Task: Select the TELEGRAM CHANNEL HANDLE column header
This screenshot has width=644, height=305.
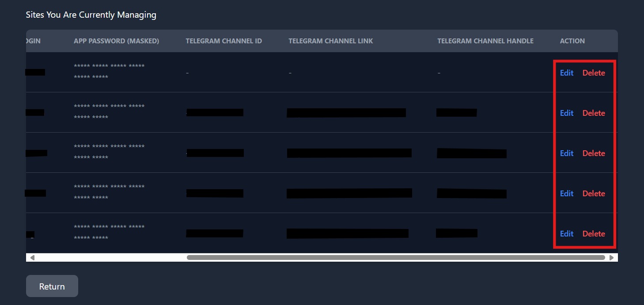Action: pyautogui.click(x=485, y=41)
